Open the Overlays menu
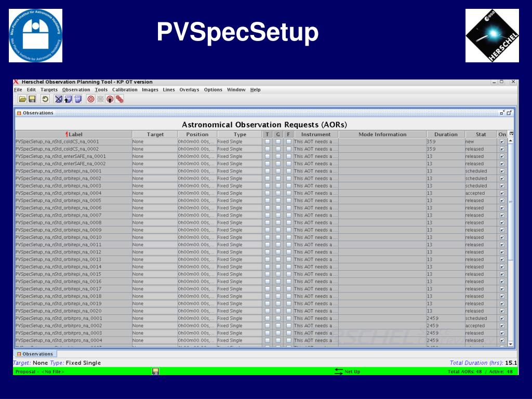Image resolution: width=532 pixels, height=399 pixels. (189, 90)
